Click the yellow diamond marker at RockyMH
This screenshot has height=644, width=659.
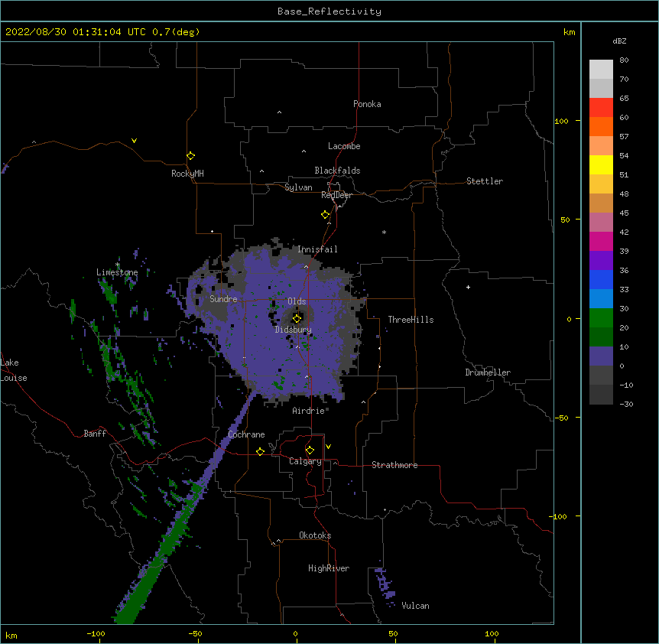pyautogui.click(x=190, y=156)
